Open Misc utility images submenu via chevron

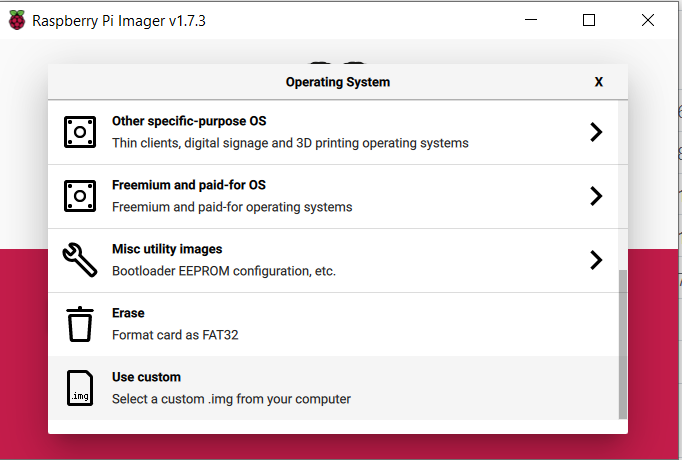point(596,260)
